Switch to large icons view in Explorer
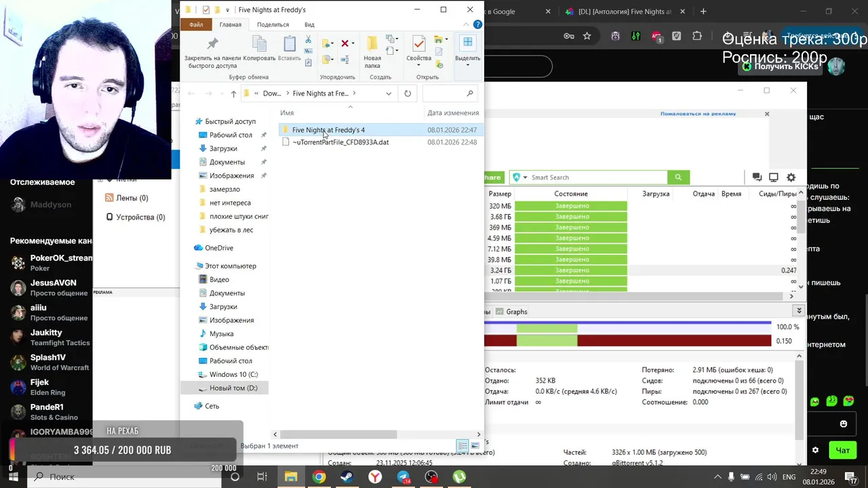 click(475, 445)
